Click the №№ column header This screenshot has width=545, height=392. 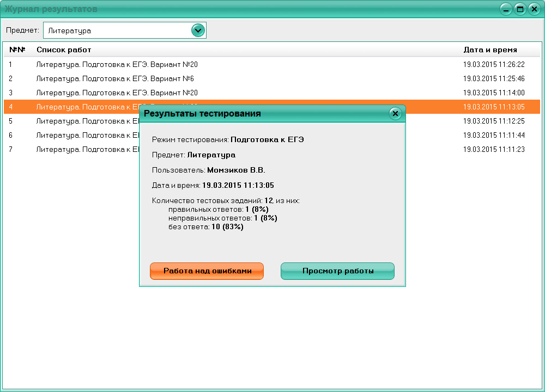(x=17, y=50)
